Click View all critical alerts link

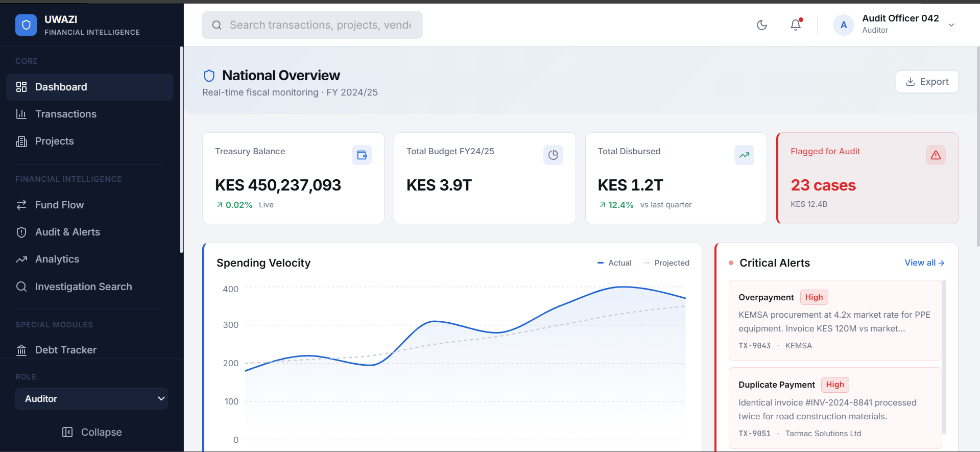tap(925, 263)
